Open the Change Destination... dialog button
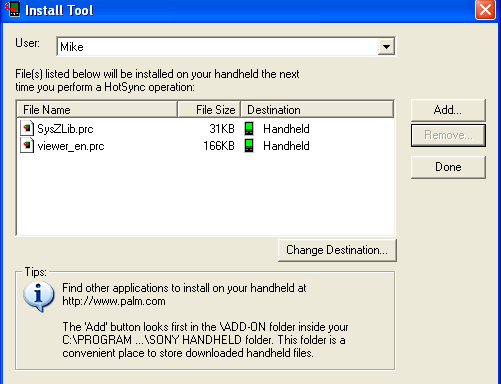The width and height of the screenshot is (501, 384). (337, 250)
